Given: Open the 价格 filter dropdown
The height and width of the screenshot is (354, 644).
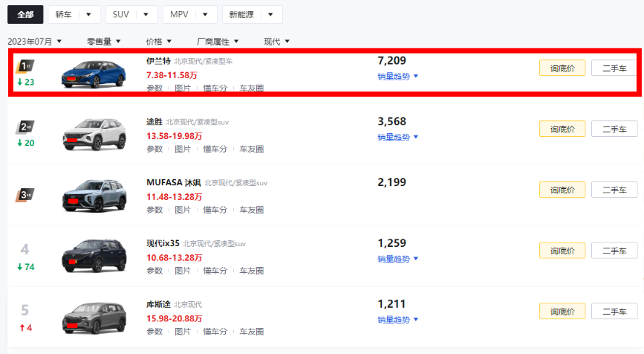Looking at the screenshot, I should pos(158,41).
